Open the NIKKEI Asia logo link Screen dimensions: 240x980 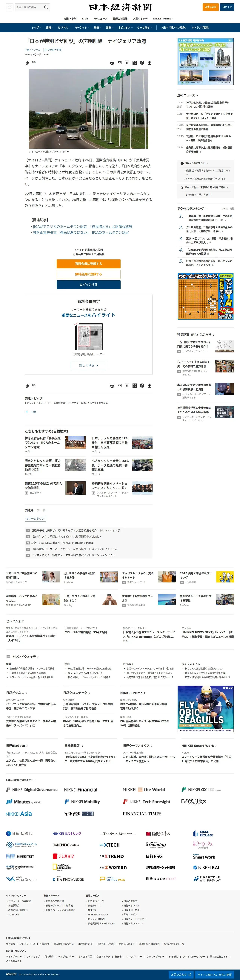click(19, 813)
